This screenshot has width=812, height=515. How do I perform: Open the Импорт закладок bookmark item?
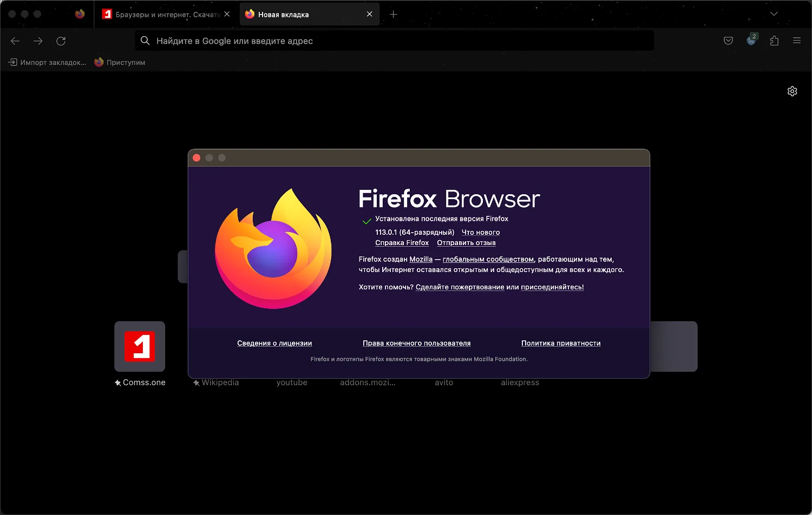pos(48,63)
